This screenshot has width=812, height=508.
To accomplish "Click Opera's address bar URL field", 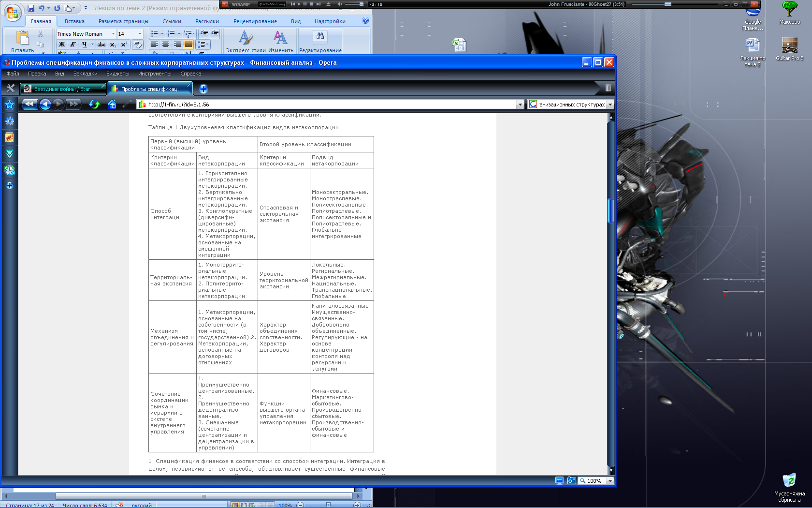I will [x=327, y=105].
